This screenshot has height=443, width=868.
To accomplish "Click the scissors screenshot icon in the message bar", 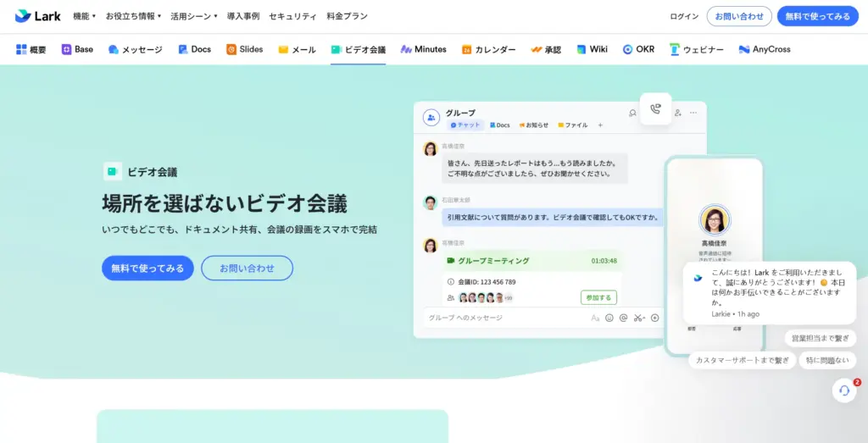I will 638,318.
